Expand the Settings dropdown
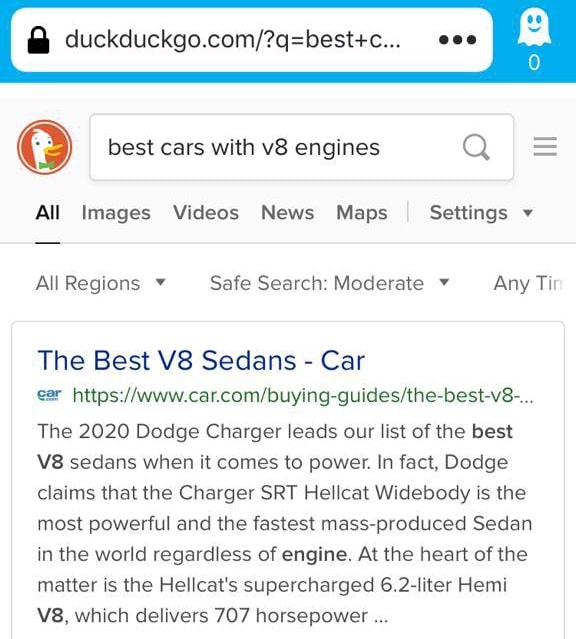The image size is (576, 639). tap(481, 213)
